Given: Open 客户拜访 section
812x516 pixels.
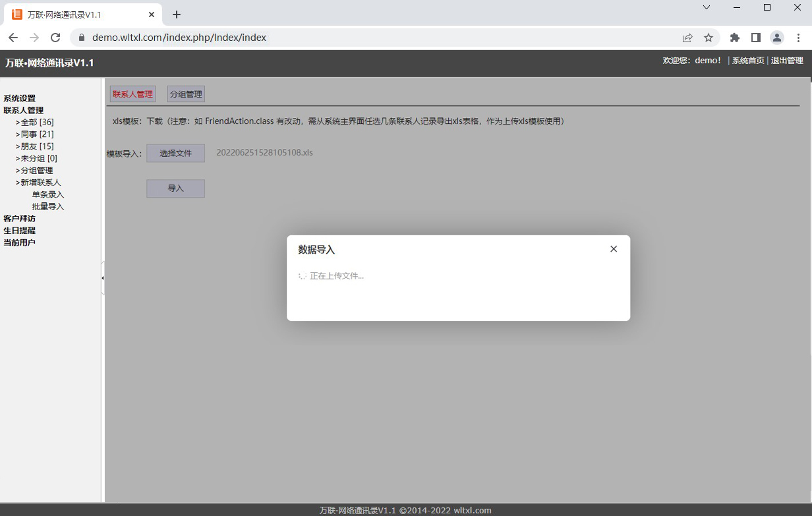Looking at the screenshot, I should (20, 218).
